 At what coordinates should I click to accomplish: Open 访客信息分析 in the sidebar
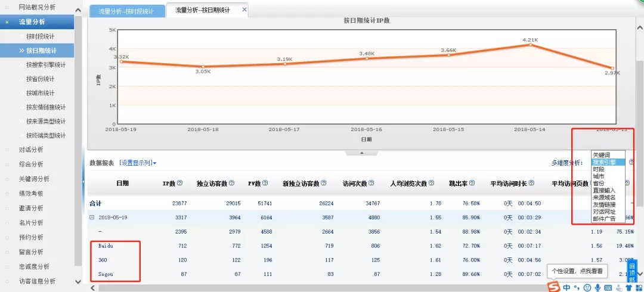[x=38, y=281]
